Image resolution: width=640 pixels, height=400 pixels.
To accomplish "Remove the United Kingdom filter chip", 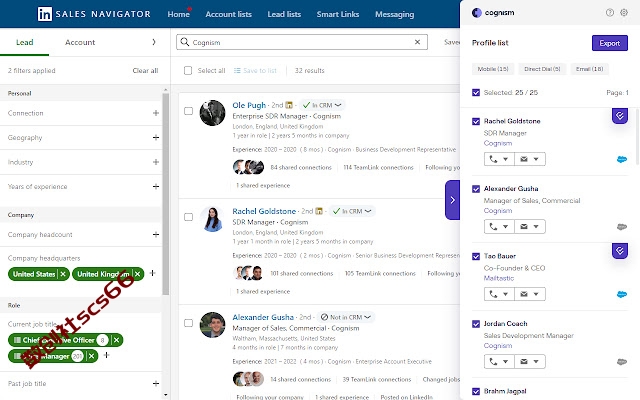I will pos(138,274).
